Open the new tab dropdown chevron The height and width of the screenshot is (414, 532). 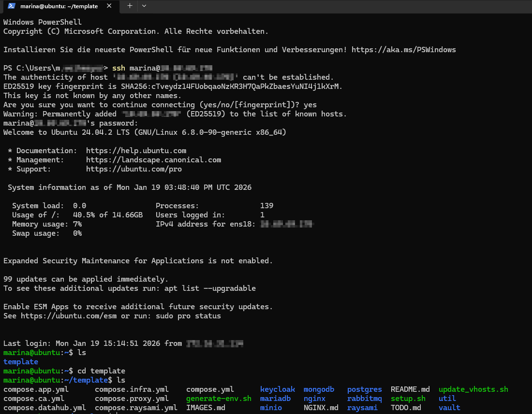[145, 7]
